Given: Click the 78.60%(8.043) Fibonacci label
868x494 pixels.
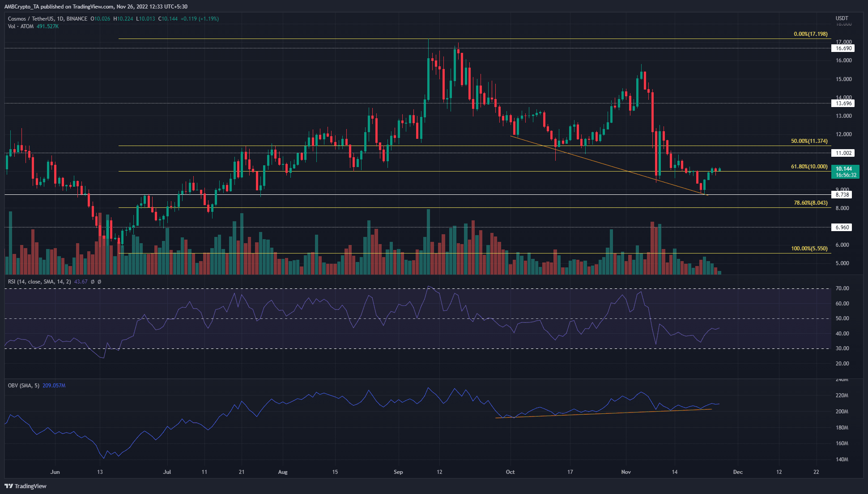Looking at the screenshot, I should pyautogui.click(x=810, y=203).
